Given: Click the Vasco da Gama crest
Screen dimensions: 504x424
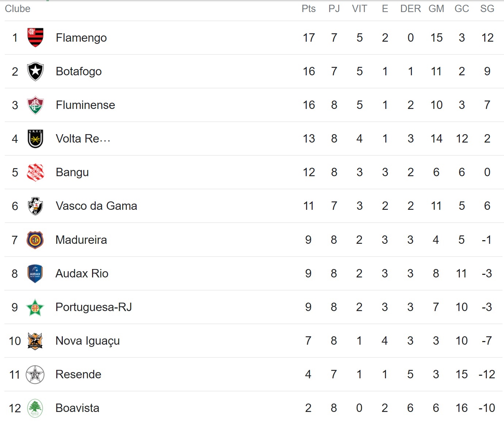Looking at the screenshot, I should (x=35, y=206).
